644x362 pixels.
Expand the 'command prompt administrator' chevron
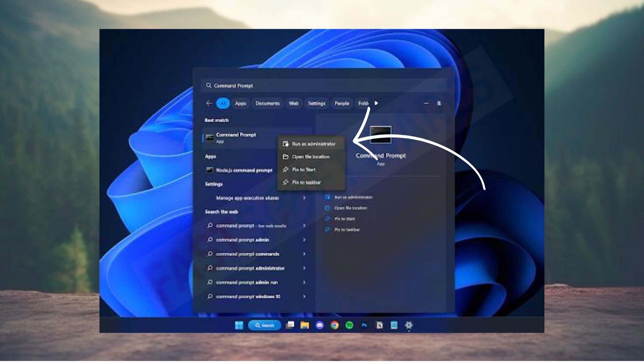304,268
